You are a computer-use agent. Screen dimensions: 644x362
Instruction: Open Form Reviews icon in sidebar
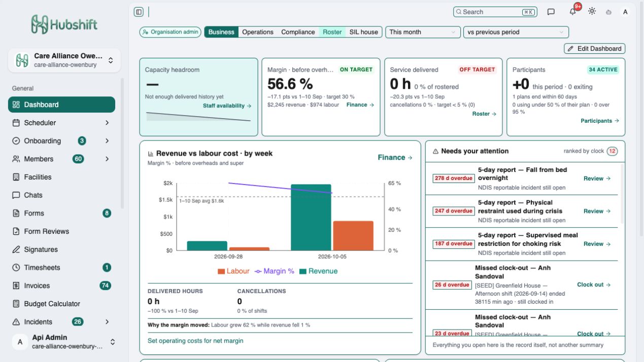click(x=16, y=231)
